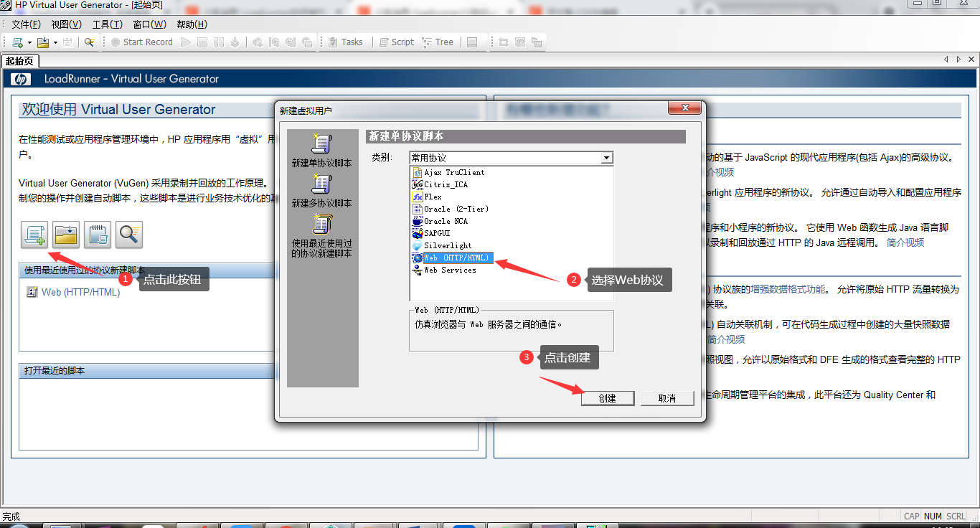Viewport: 980px width, 528px height.
Task: Click the HP logo in the banner
Action: coord(22,79)
